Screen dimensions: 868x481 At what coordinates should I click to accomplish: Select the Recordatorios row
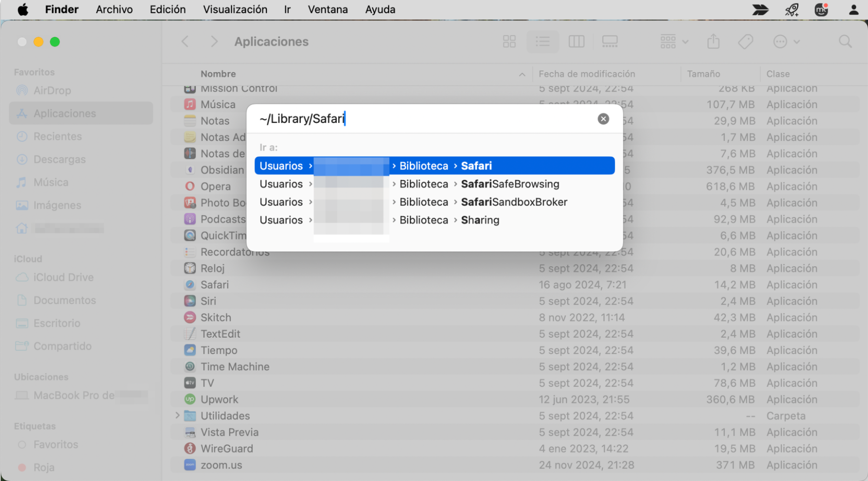(515, 252)
